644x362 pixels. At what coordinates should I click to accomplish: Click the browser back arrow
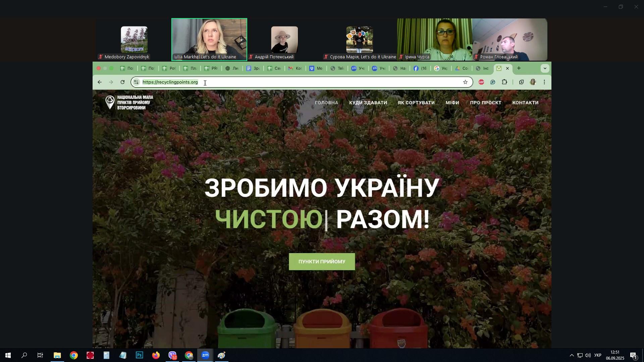[x=100, y=82]
